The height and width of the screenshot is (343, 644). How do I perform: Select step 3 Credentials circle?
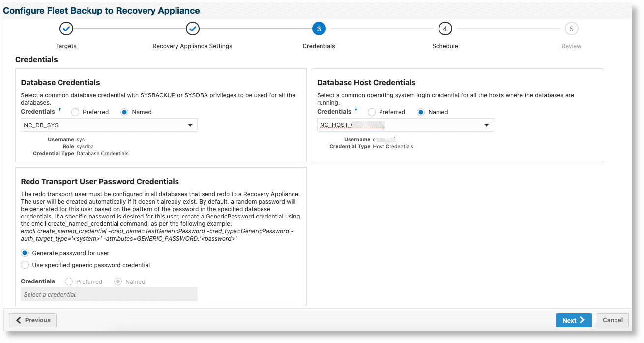coord(319,29)
